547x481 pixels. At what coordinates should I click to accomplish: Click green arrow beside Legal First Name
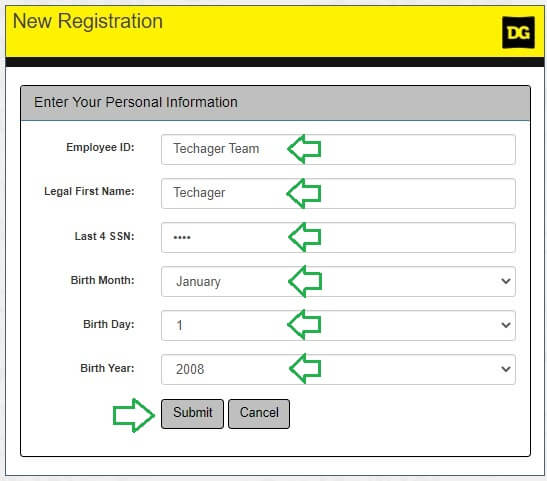coord(304,193)
